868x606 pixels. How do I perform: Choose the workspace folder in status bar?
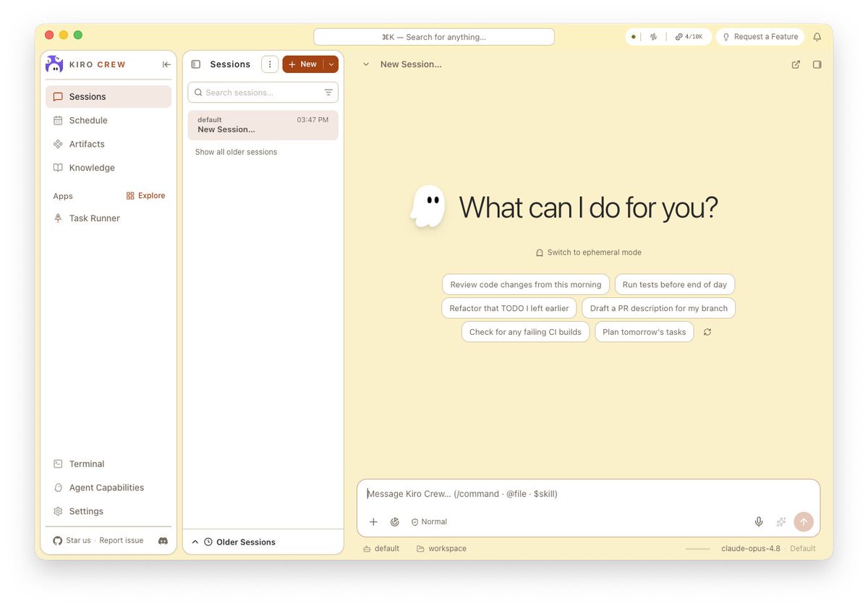(441, 549)
